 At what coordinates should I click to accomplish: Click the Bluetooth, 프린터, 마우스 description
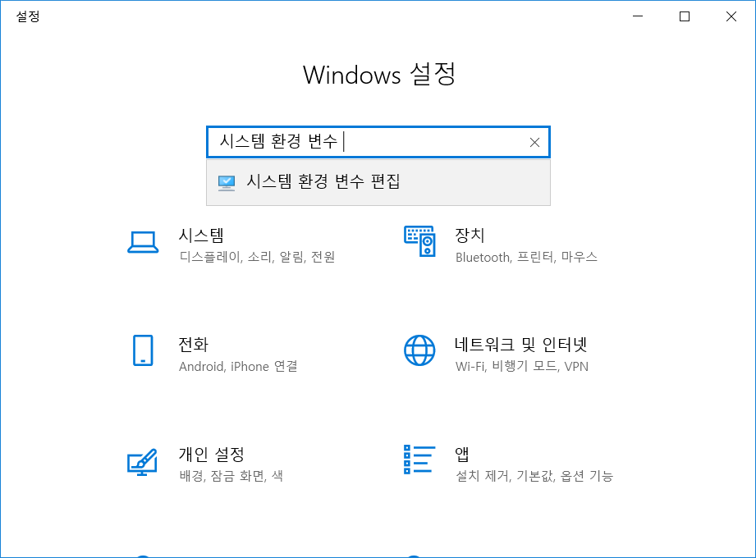pyautogui.click(x=526, y=257)
